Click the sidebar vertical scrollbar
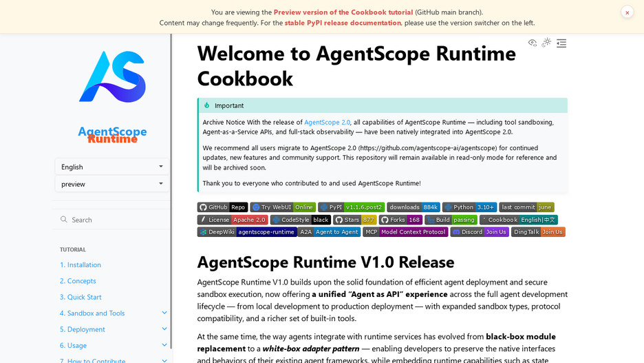The image size is (644, 363). 171,191
